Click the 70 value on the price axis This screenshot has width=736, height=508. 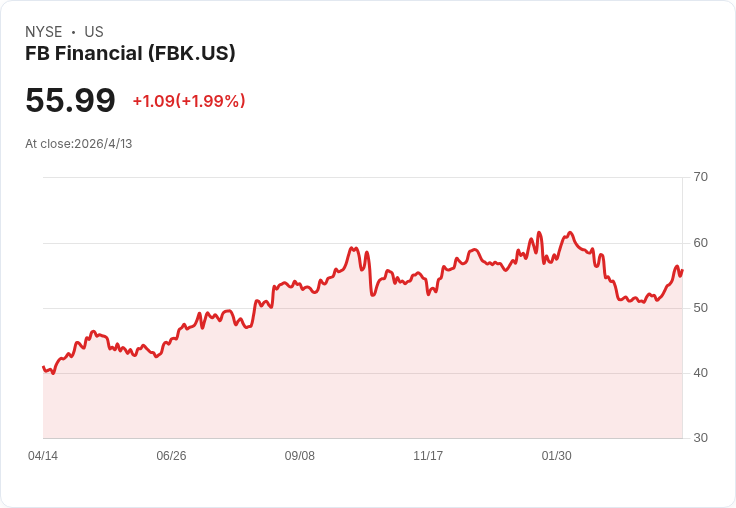point(701,177)
